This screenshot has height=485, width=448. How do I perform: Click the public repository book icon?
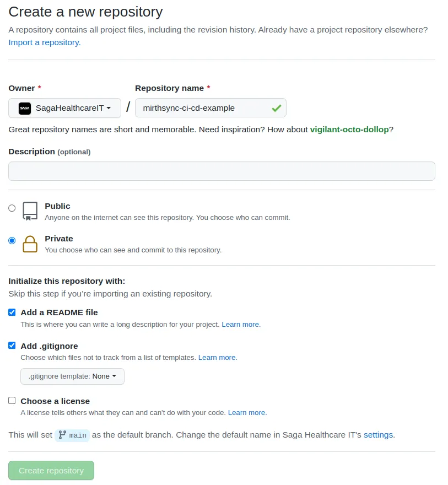tap(30, 211)
